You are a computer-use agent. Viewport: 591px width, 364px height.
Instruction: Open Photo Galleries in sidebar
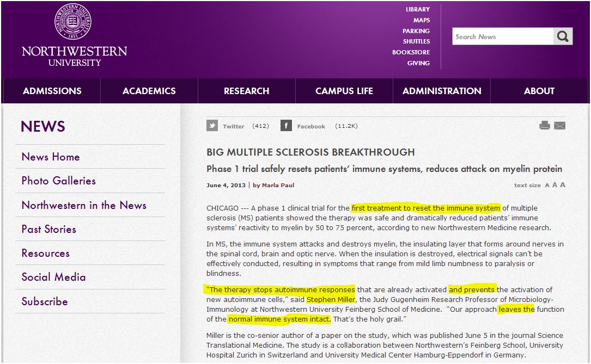[x=58, y=181]
